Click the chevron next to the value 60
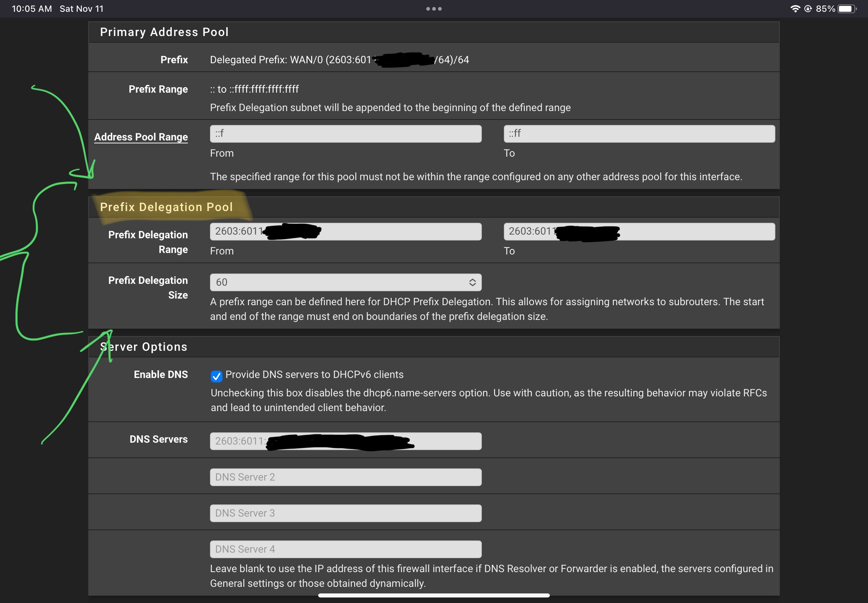 472,282
